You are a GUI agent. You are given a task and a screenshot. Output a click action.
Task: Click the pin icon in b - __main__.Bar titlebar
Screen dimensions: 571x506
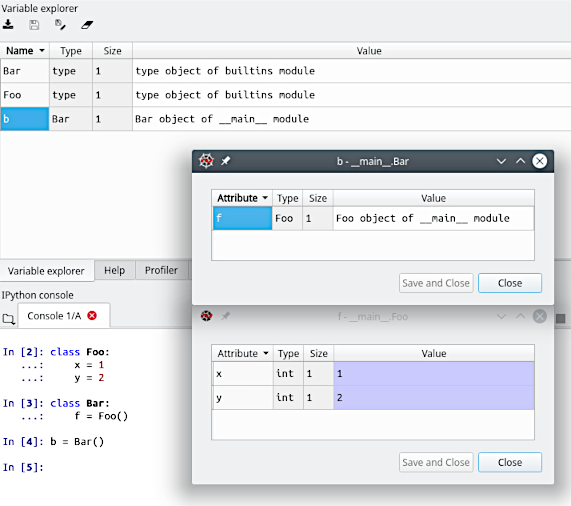pos(226,161)
